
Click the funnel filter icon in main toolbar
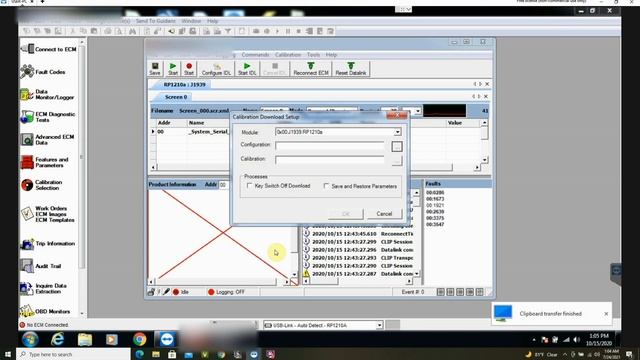click(228, 31)
